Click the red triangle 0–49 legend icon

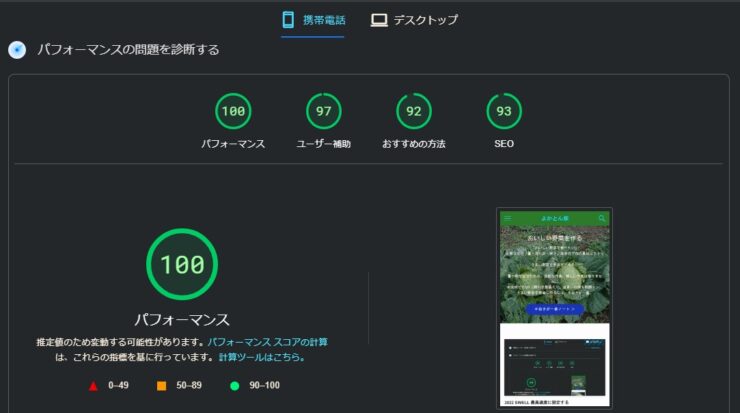pos(93,385)
